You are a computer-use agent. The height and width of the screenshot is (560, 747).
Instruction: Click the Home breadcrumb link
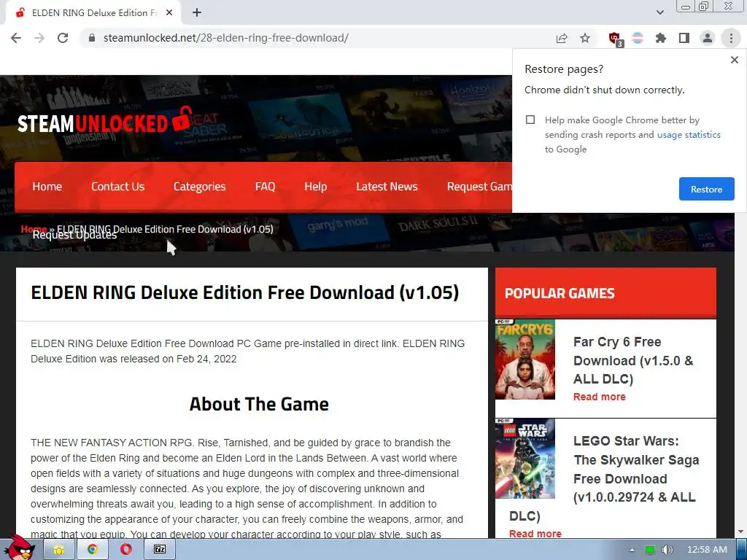tap(34, 229)
